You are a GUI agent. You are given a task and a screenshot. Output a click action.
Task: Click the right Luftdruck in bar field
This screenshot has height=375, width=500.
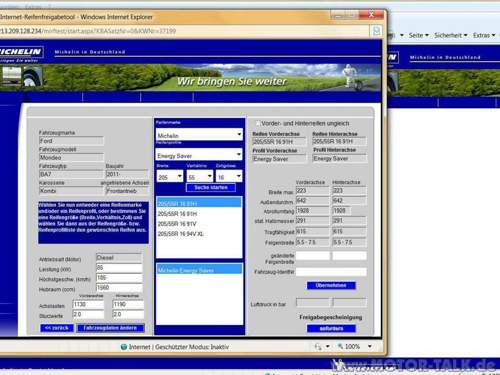pos(350,303)
